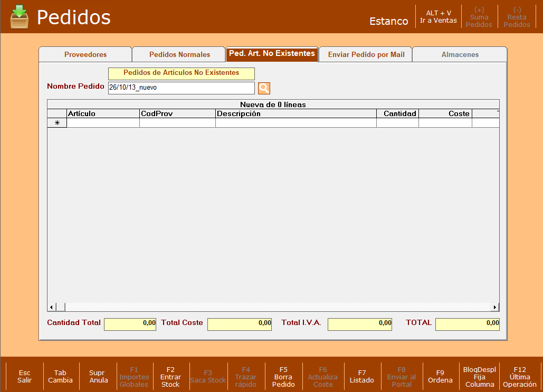
Task: Open the Enviar Pedido por Mail tab
Action: tap(366, 54)
